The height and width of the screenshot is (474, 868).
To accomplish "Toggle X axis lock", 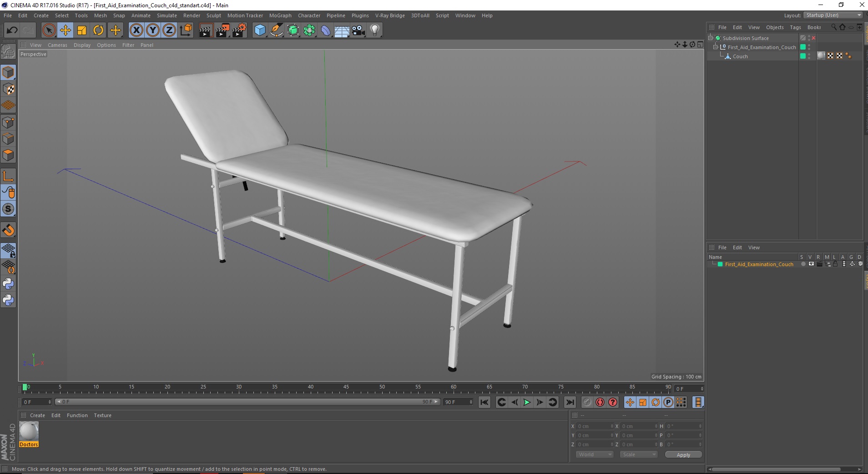I will [x=136, y=30].
